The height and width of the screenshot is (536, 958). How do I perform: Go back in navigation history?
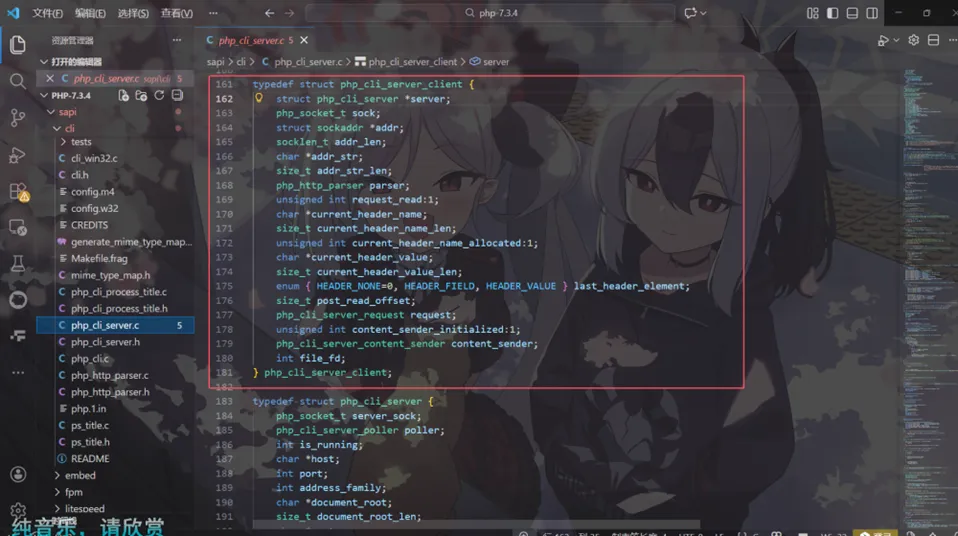click(x=269, y=13)
